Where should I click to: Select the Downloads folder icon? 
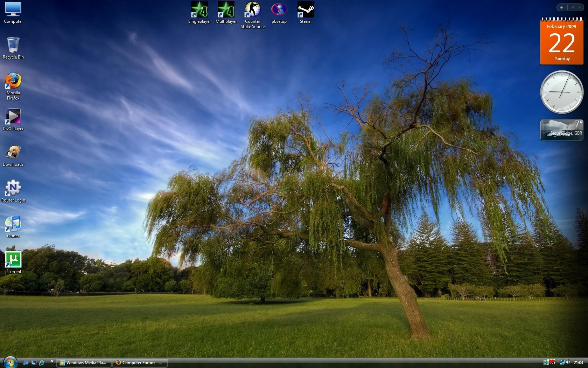coord(13,155)
